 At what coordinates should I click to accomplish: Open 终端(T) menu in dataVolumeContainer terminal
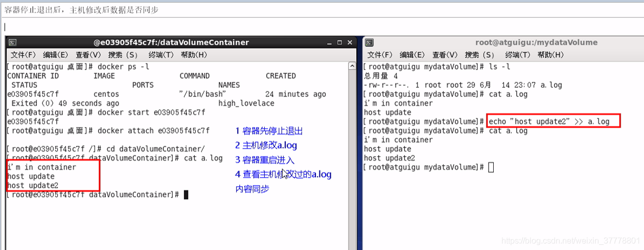tap(161, 55)
